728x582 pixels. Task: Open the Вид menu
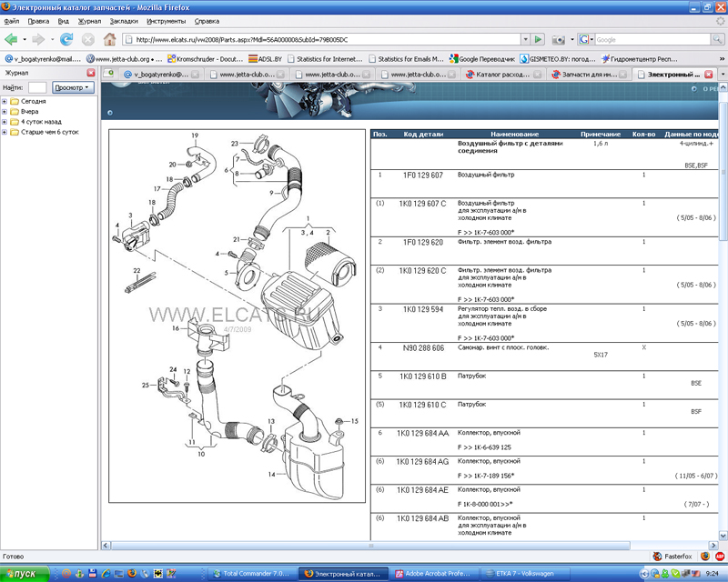(x=64, y=21)
